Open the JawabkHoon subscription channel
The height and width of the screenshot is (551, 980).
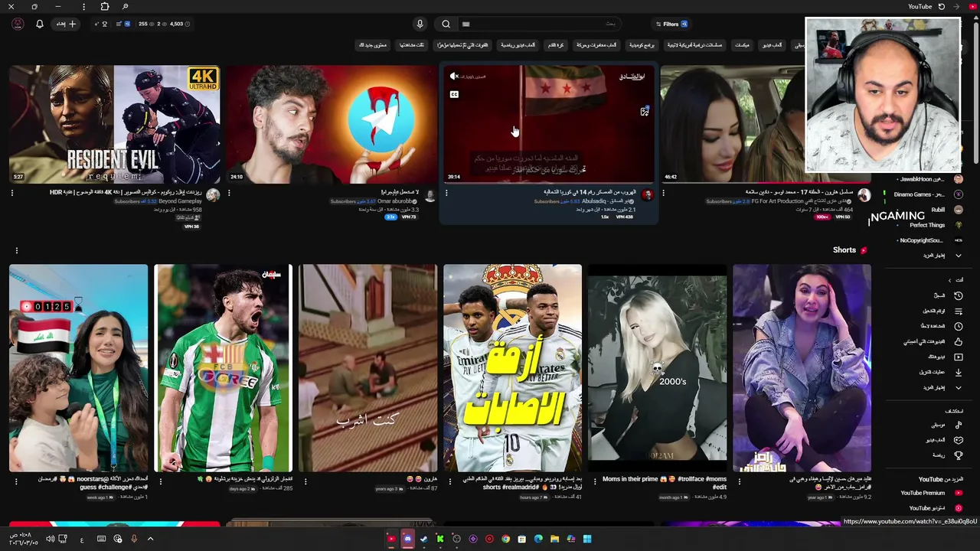point(929,179)
